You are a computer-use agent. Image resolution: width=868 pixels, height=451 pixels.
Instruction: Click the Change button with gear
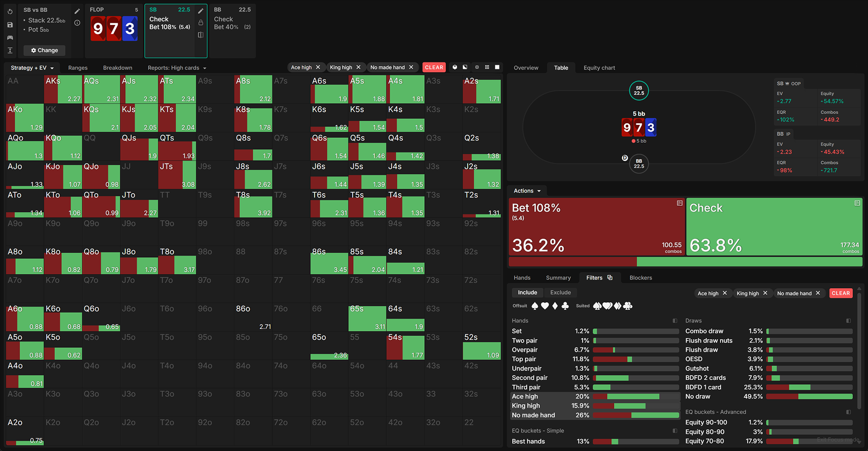[x=44, y=50]
